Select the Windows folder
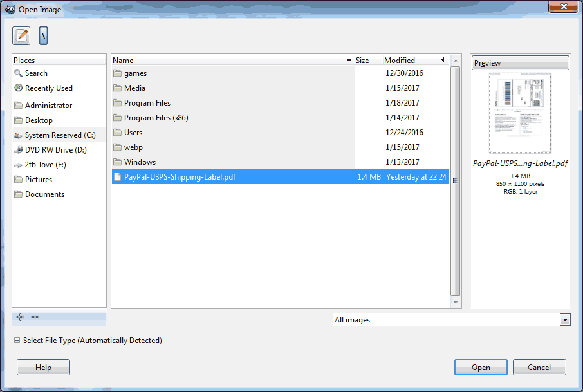This screenshot has height=392, width=583. tap(281, 162)
